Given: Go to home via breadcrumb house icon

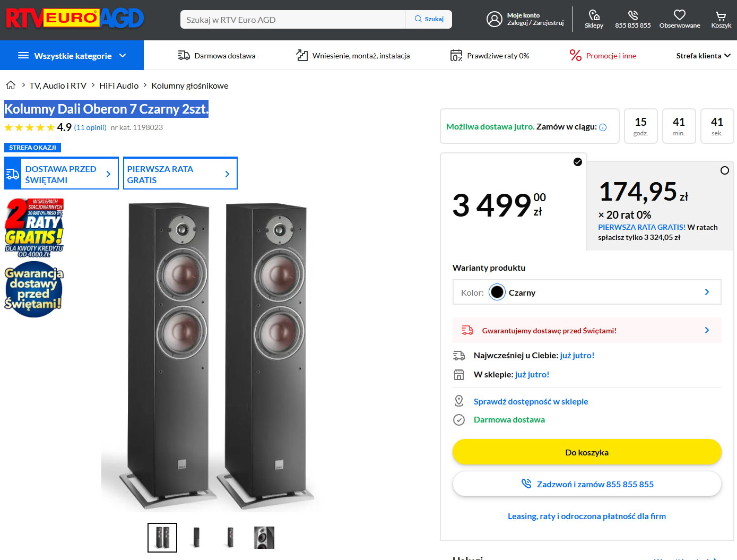Looking at the screenshot, I should point(11,85).
